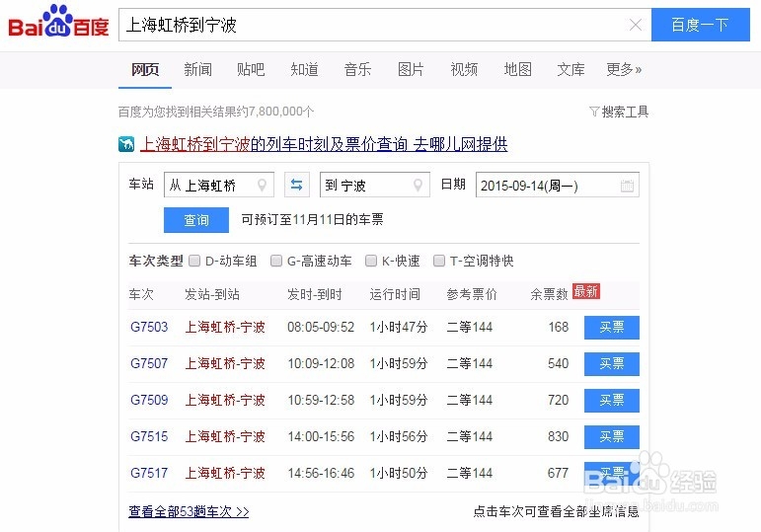Click the 1小时47分 duration
This screenshot has width=761, height=532.
click(399, 327)
